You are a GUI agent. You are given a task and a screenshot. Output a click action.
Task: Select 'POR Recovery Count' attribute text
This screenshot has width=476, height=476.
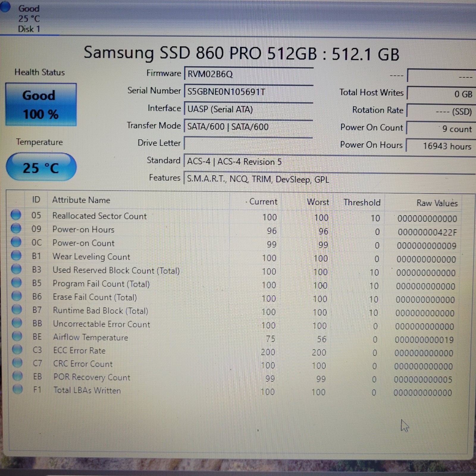[92, 377]
